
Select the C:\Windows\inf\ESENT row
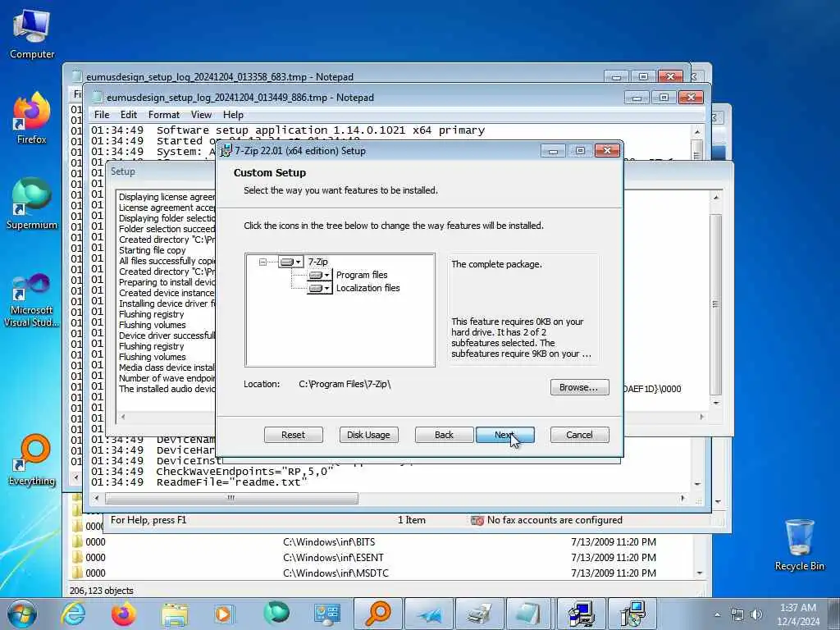coord(382,558)
